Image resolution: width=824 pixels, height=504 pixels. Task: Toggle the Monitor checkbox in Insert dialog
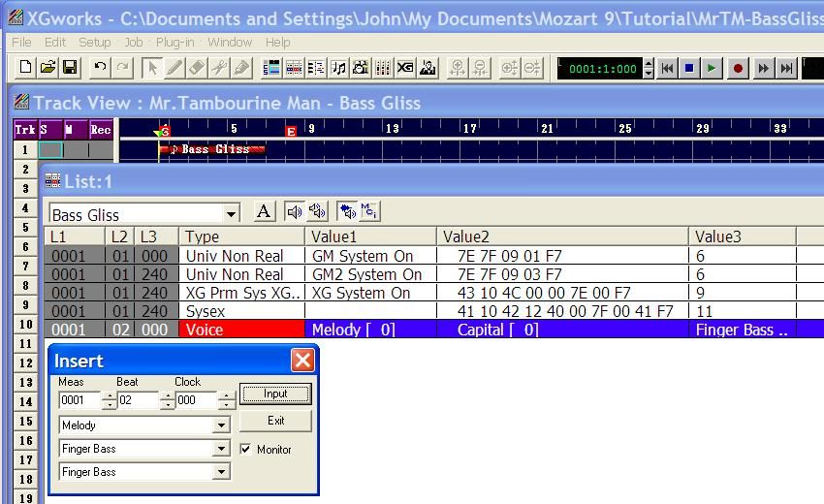[245, 449]
